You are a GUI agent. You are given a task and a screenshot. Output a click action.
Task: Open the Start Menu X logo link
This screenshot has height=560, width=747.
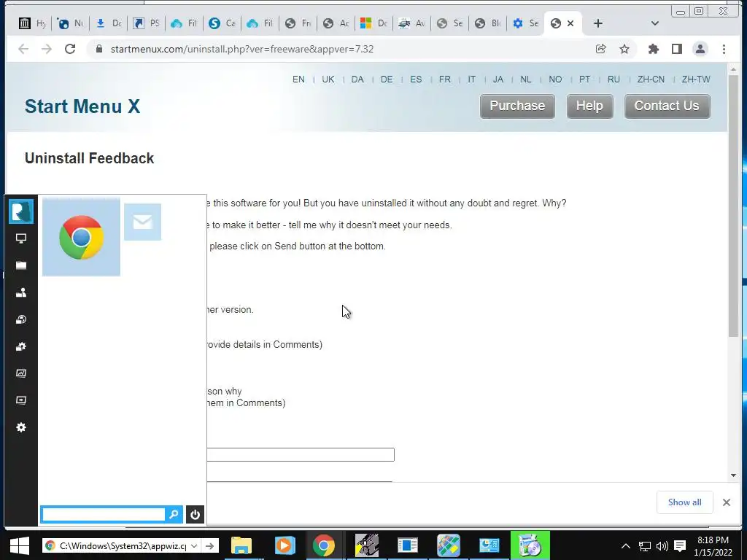click(82, 106)
